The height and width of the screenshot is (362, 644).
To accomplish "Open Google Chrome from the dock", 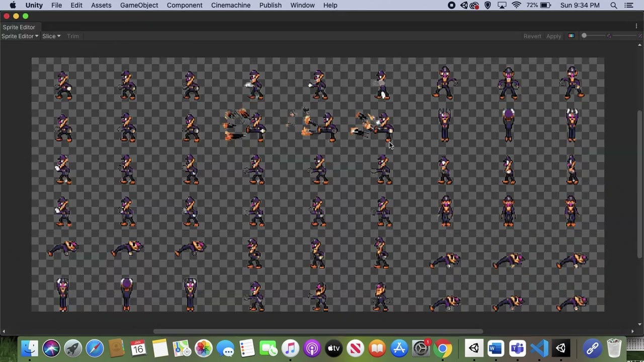I will [x=442, y=348].
